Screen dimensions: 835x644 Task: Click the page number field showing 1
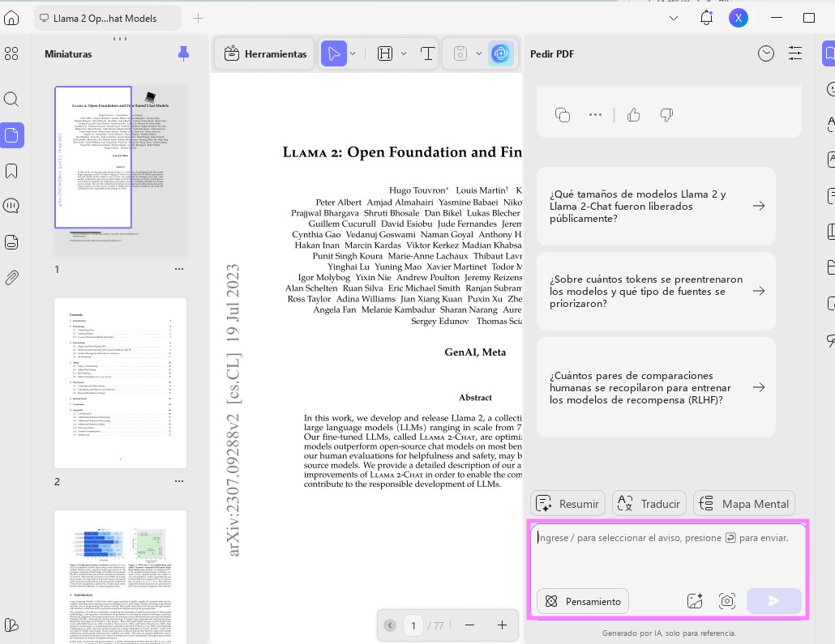click(x=413, y=625)
